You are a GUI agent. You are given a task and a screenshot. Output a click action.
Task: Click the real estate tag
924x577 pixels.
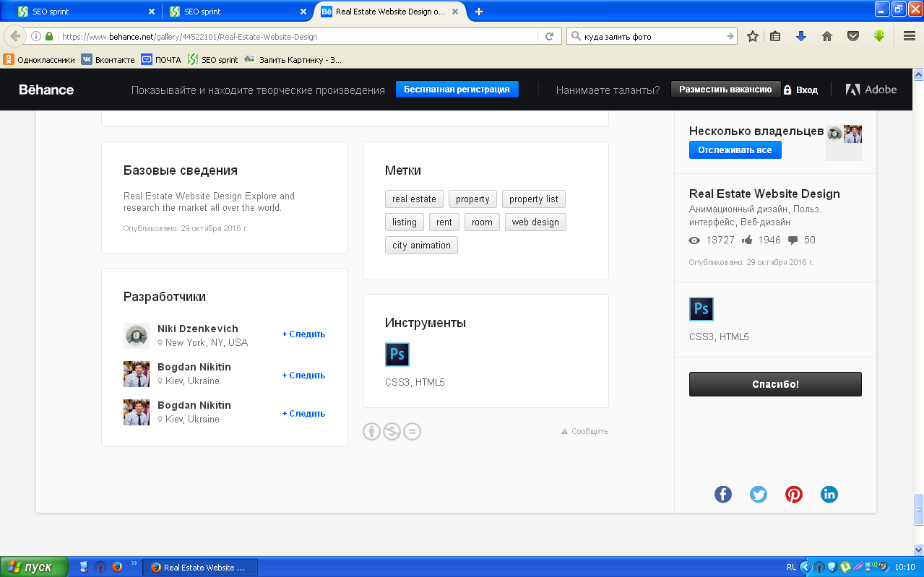click(x=414, y=199)
